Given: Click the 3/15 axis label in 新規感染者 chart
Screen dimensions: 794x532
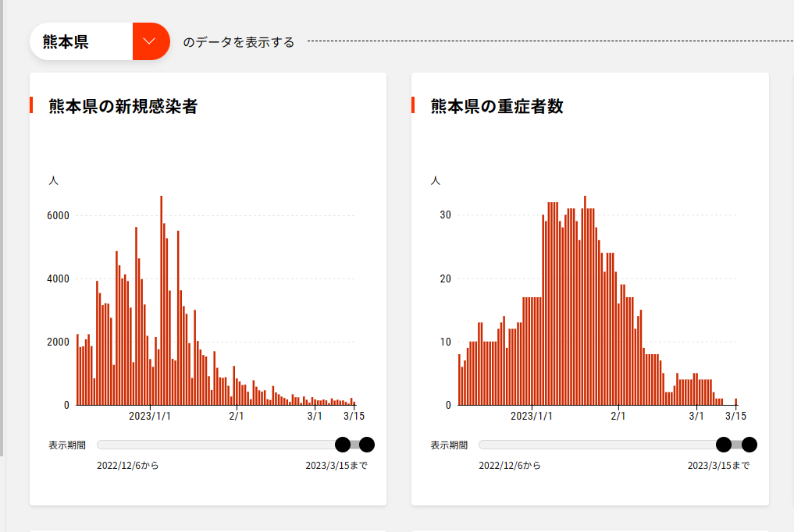Looking at the screenshot, I should pos(354,417).
